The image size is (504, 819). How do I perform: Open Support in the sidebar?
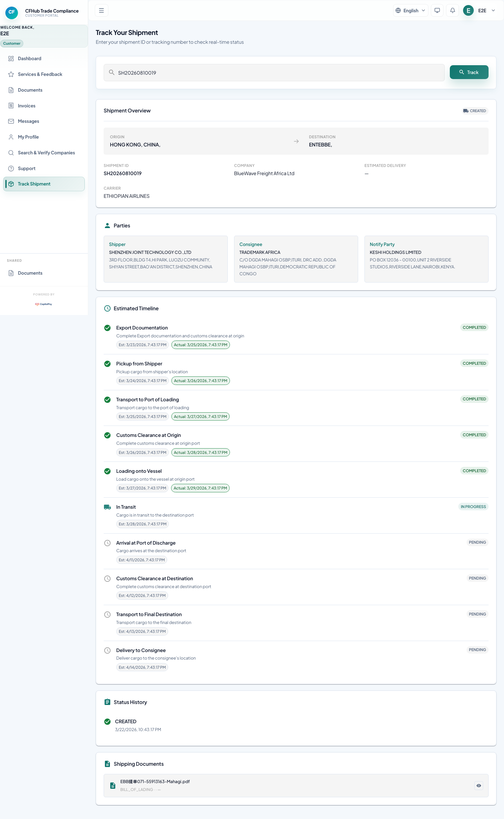click(x=27, y=168)
